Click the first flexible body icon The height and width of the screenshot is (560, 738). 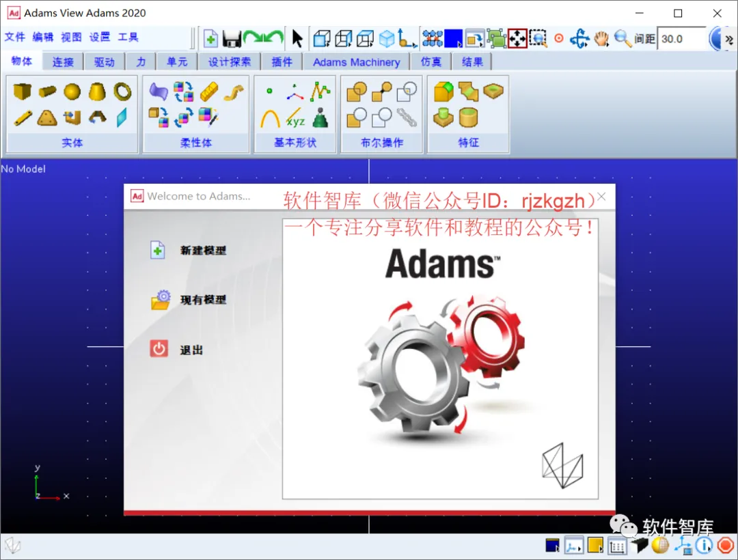coord(159,92)
